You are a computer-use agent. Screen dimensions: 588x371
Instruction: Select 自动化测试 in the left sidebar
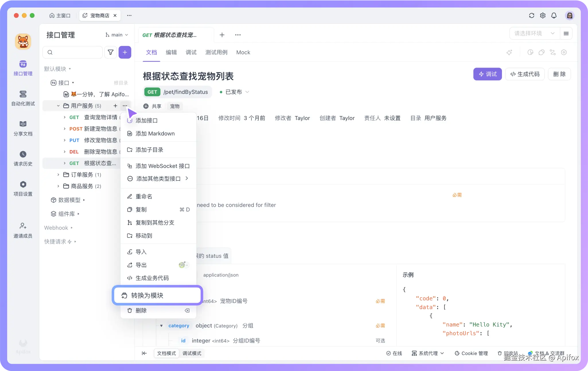pos(23,99)
